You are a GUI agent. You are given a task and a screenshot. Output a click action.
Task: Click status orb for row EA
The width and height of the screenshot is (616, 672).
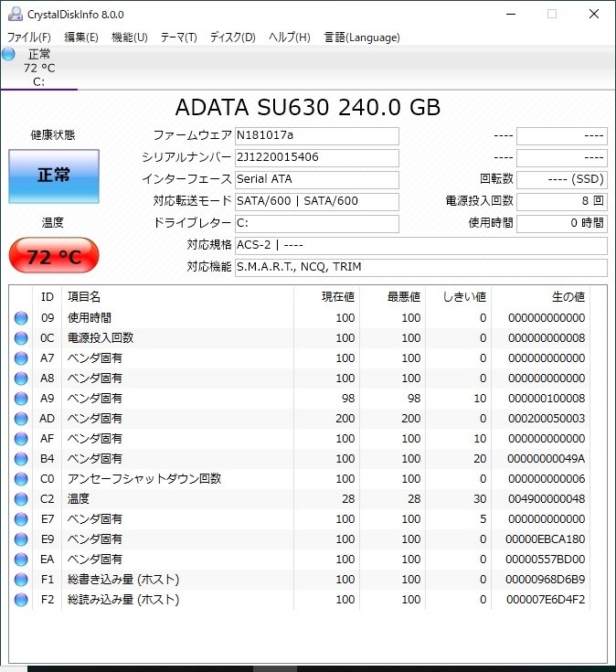tap(21, 560)
